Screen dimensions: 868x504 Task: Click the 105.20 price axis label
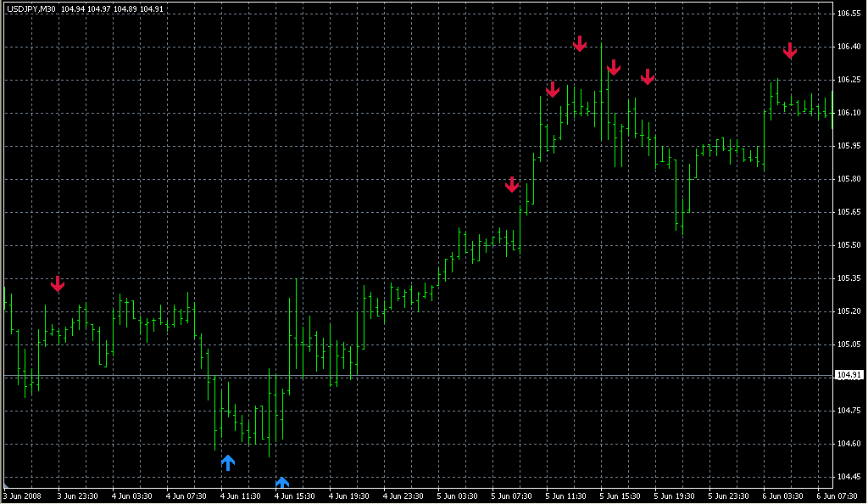(x=849, y=311)
